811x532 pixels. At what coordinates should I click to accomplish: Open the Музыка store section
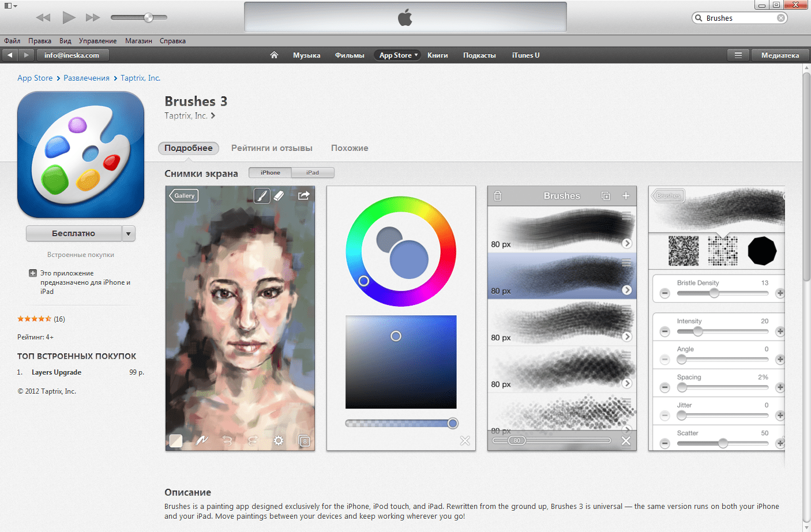click(x=306, y=55)
